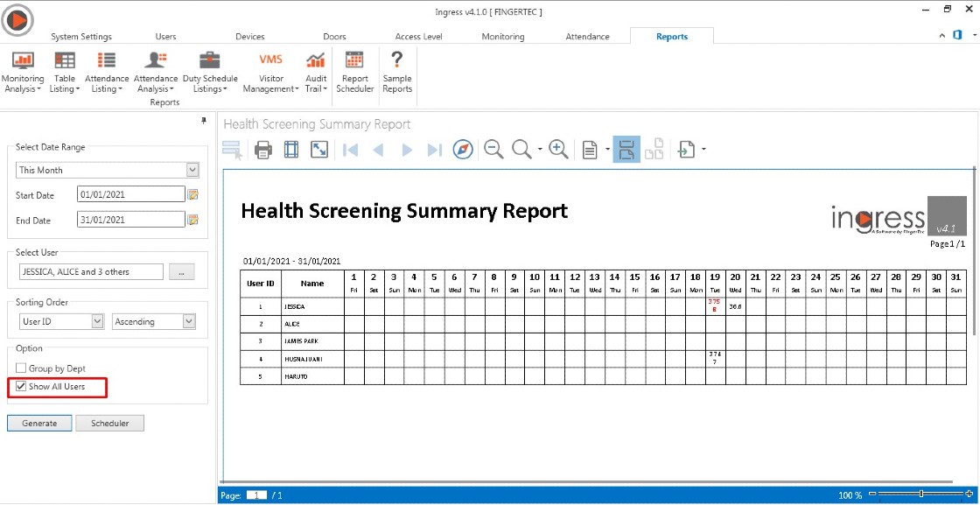
Task: Open the User ID sorting field dropdown
Action: click(97, 321)
